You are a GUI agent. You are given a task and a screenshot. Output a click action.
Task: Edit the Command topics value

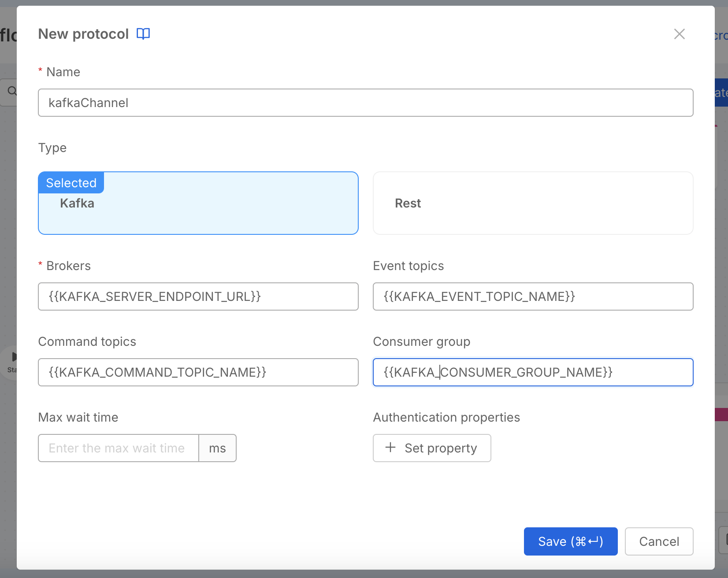(x=198, y=372)
